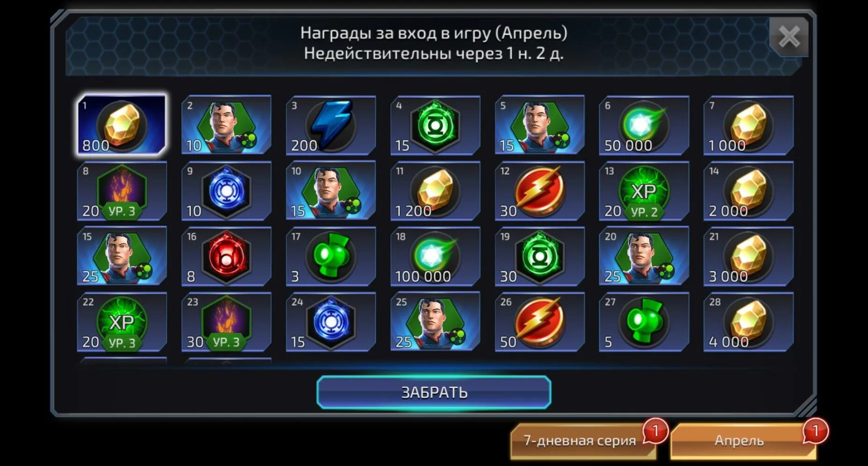This screenshot has height=466, width=868.
Task: Select day 18 reward of 100 000 orbs
Action: (435, 256)
